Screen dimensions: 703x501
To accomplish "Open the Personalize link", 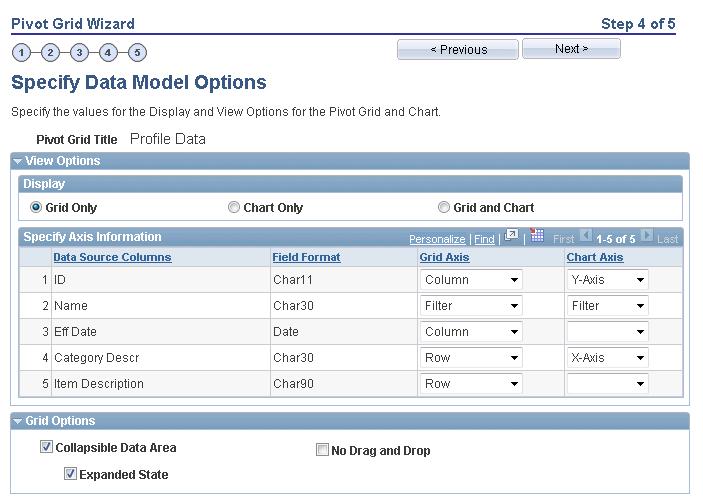I will click(x=437, y=240).
